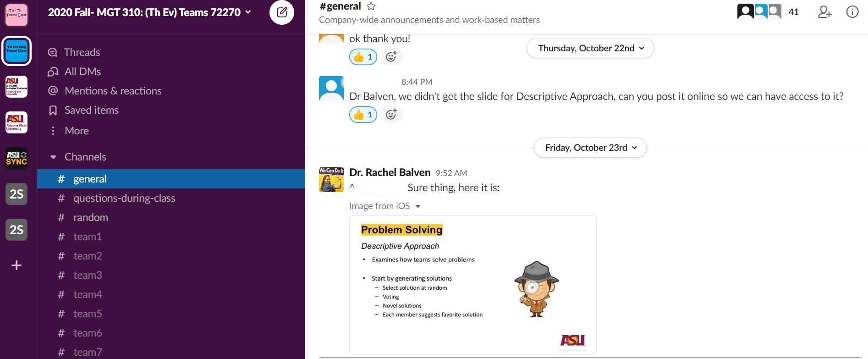The height and width of the screenshot is (359, 868).
Task: Open channel details info icon
Action: pos(852,12)
